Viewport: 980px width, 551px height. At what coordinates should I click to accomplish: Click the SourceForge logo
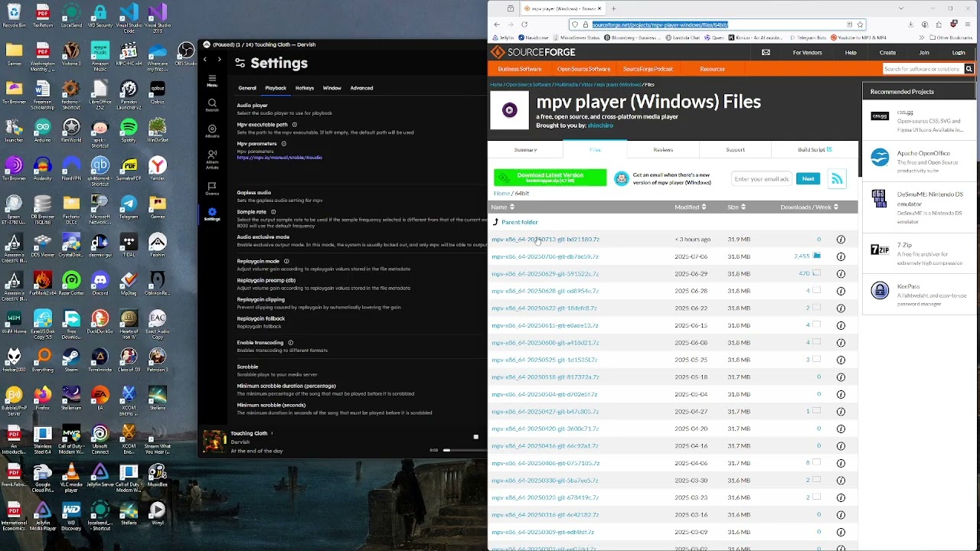click(532, 52)
